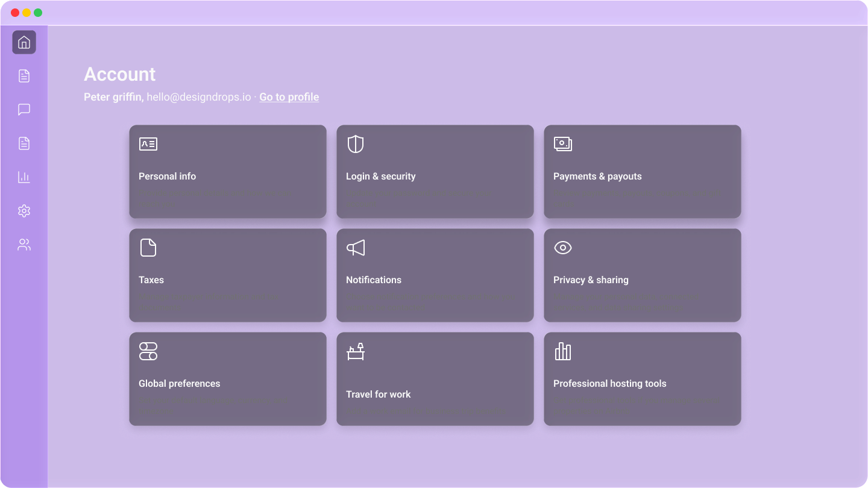This screenshot has height=488, width=868.
Task: Select the Notifications card title
Action: pos(374,280)
